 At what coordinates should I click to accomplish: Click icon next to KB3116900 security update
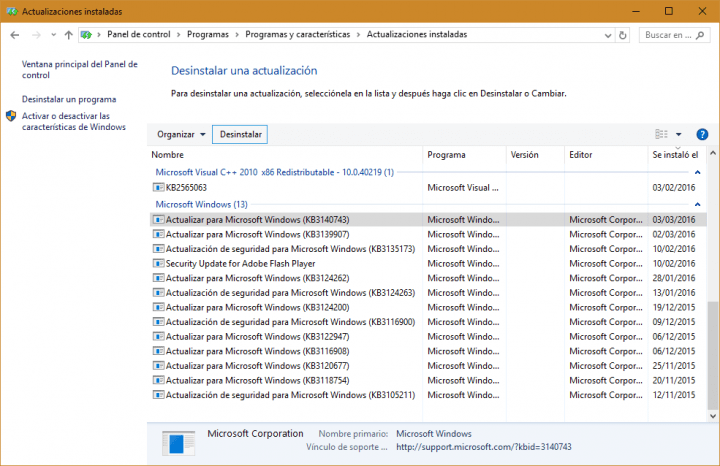click(x=158, y=322)
